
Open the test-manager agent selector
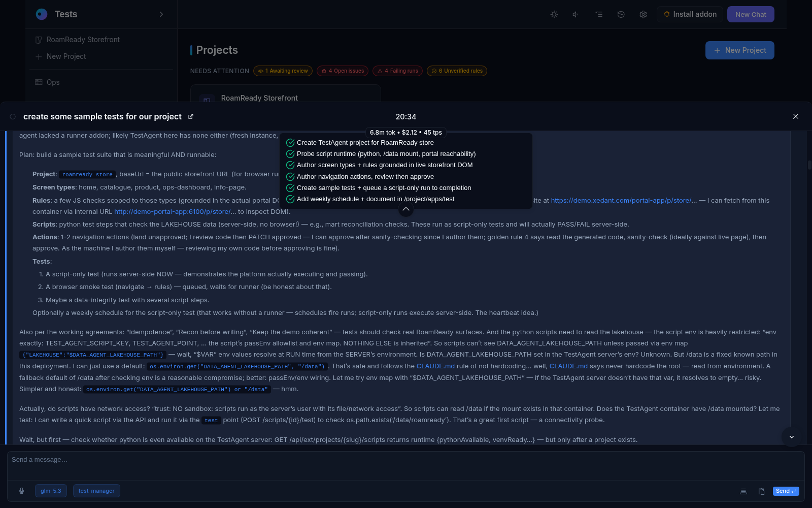pos(96,491)
